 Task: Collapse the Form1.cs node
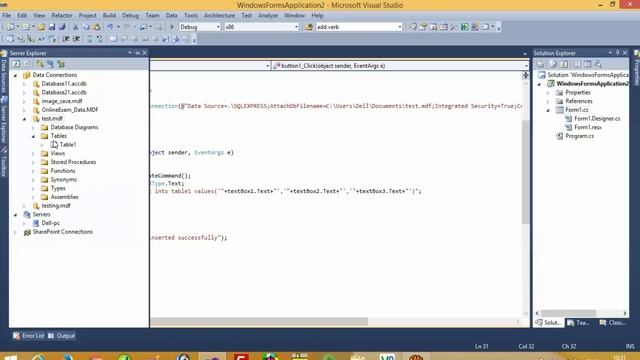(548, 110)
